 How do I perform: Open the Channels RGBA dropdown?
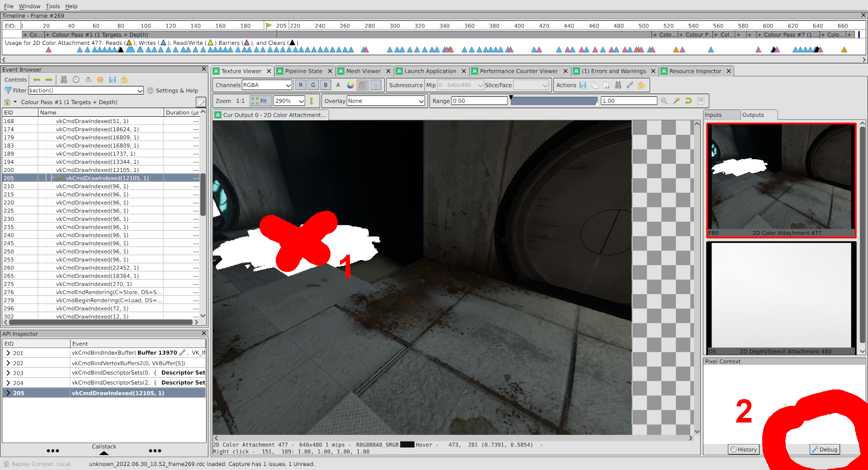(x=267, y=85)
